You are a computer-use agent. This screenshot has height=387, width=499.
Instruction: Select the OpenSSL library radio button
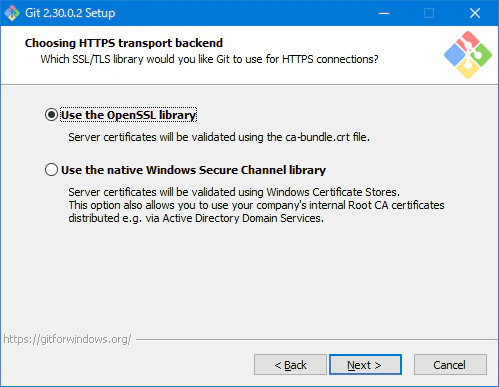point(51,115)
